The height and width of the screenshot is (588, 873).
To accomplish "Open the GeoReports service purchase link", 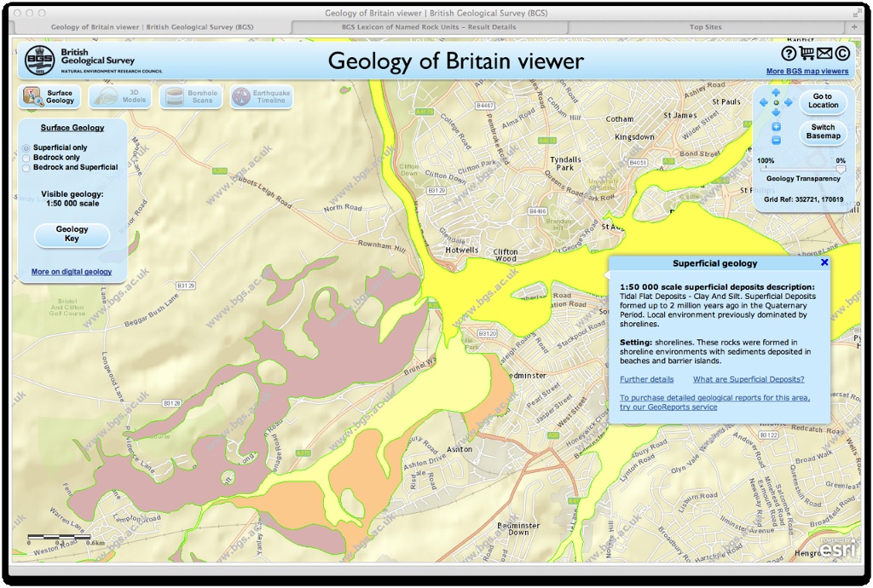I will click(714, 402).
